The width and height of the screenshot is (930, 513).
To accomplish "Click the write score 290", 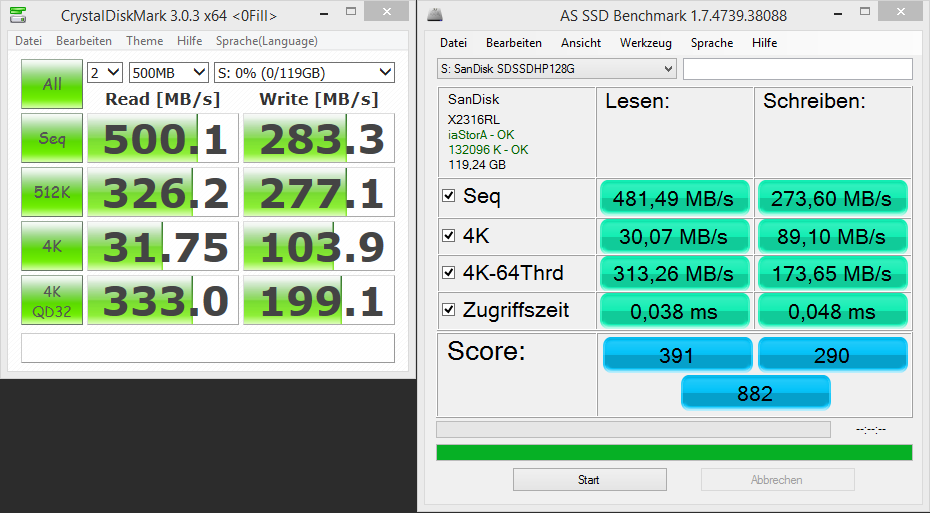I will pyautogui.click(x=833, y=355).
